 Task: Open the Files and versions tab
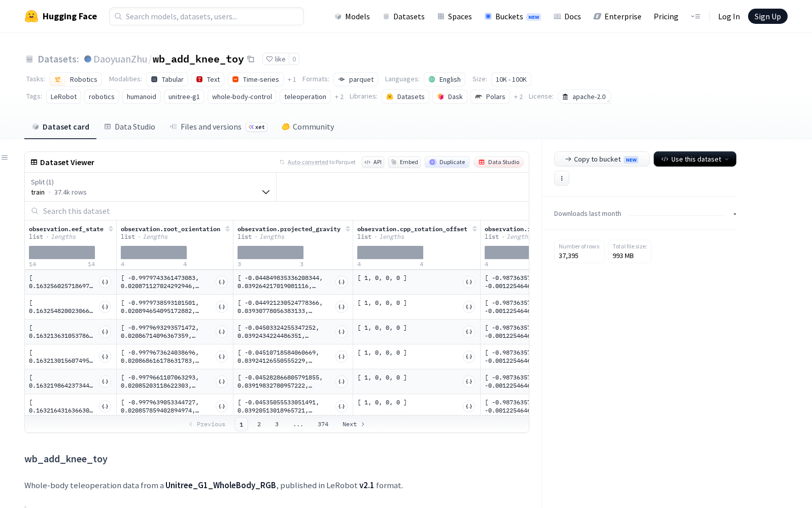[219, 127]
